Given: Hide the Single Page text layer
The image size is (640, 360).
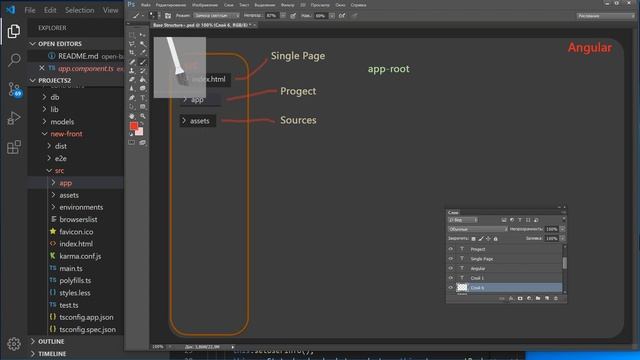Looking at the screenshot, I should point(450,259).
